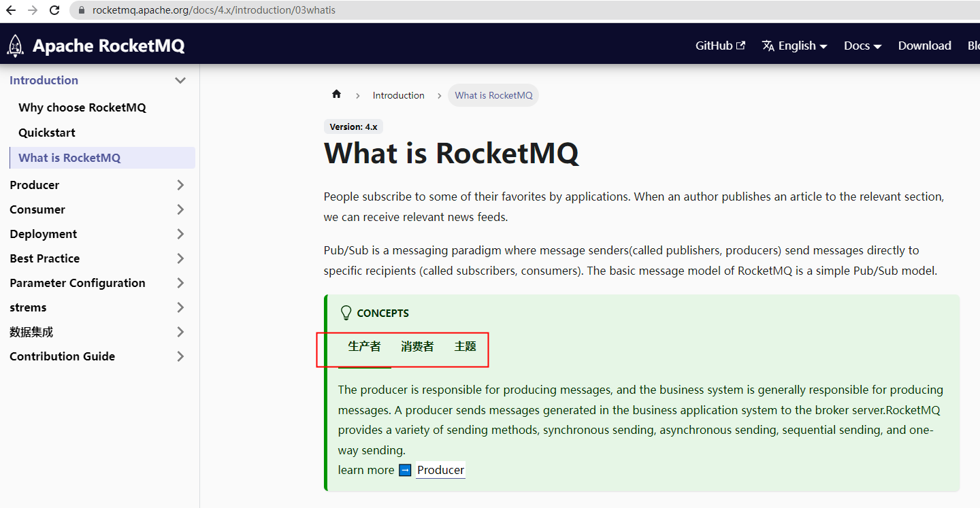The height and width of the screenshot is (508, 980).
Task: Click the Introduction breadcrumb
Action: coord(398,95)
